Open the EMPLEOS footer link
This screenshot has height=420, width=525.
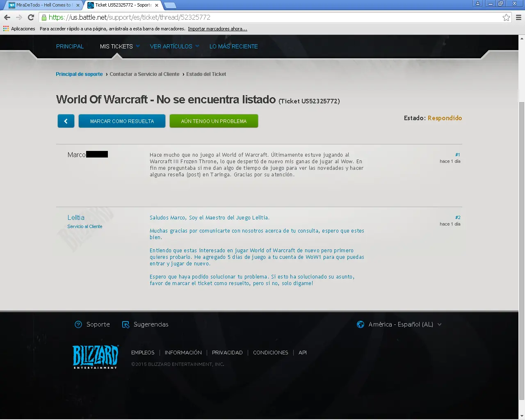143,353
